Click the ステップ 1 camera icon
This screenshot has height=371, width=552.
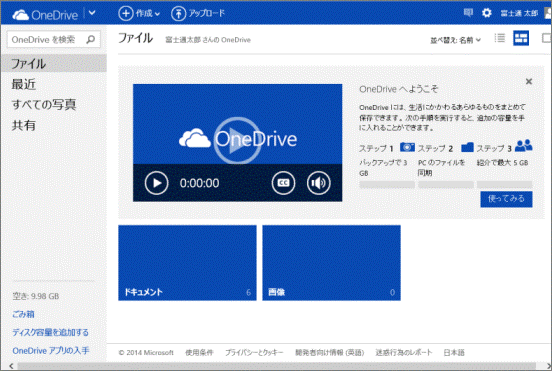pos(407,147)
